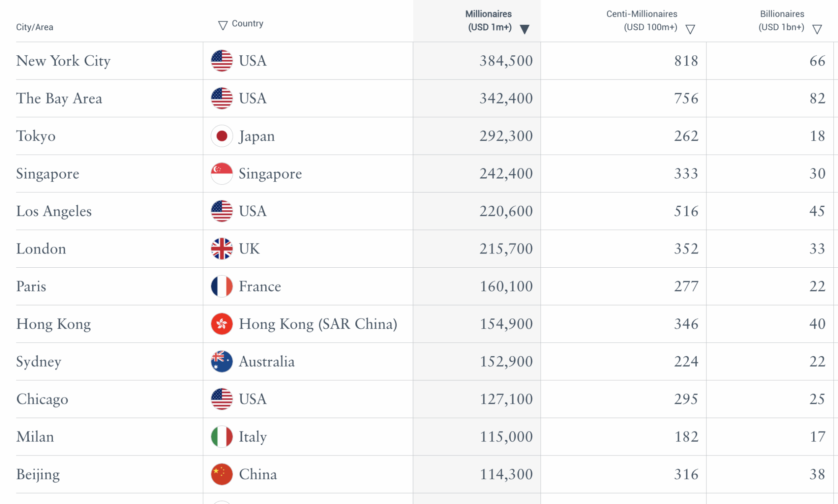838x504 pixels.
Task: Click the Hong Kong city name
Action: point(54,324)
